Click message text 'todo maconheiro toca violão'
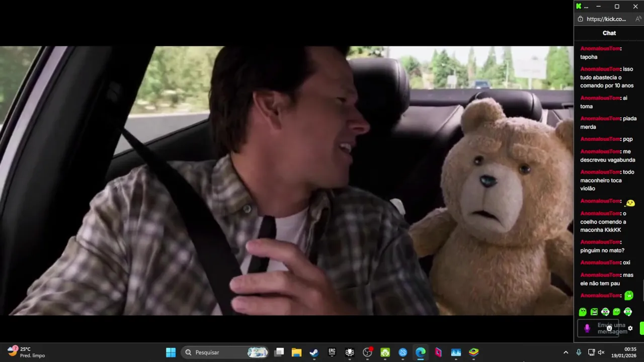 607,180
